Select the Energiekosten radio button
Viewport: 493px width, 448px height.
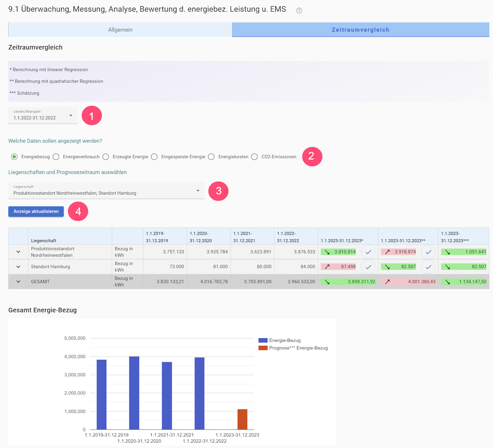211,157
